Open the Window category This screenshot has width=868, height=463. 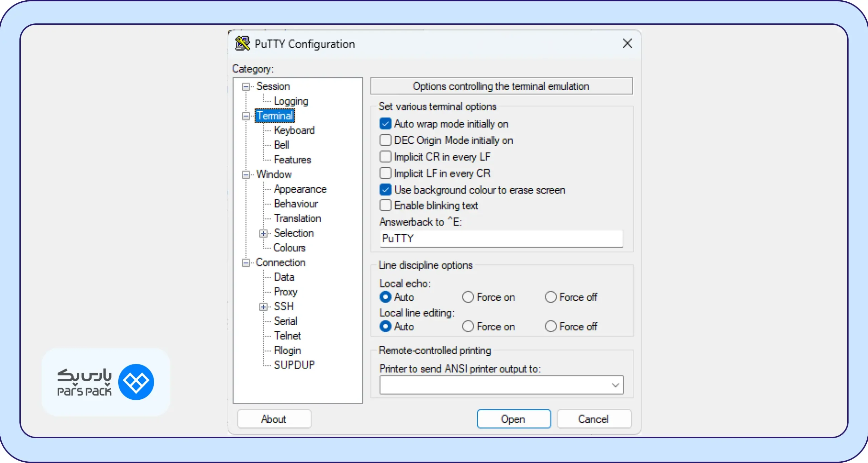[x=274, y=174]
